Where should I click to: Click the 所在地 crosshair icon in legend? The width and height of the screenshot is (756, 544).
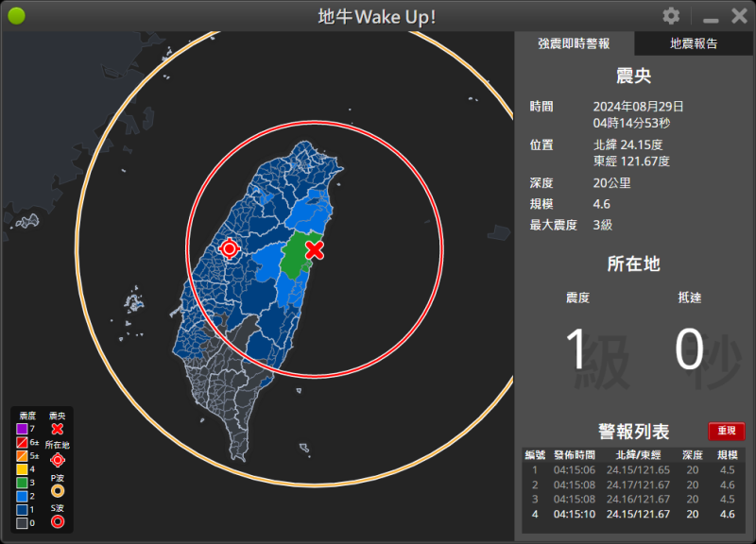57,460
